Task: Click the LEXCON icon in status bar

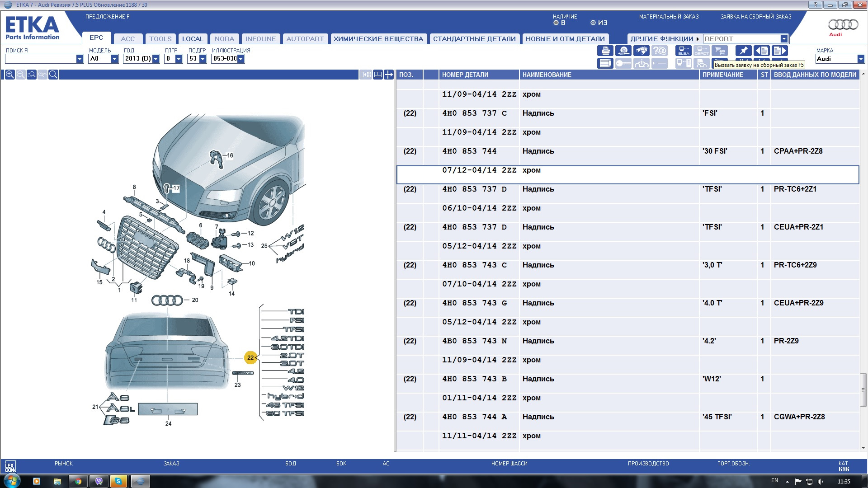Action: pyautogui.click(x=10, y=467)
